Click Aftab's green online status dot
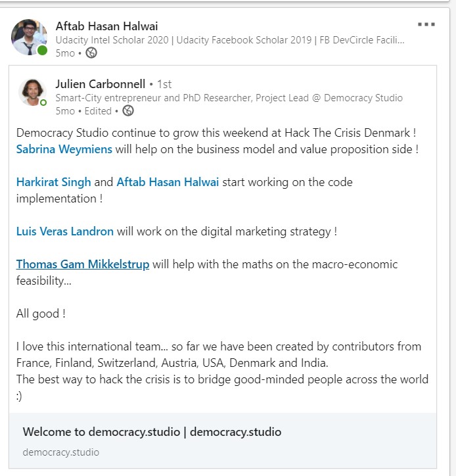This screenshot has width=456, height=476. tap(42, 51)
